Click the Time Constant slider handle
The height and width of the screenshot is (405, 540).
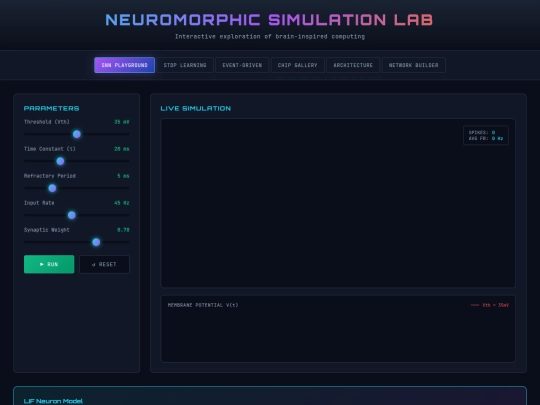[x=60, y=161]
